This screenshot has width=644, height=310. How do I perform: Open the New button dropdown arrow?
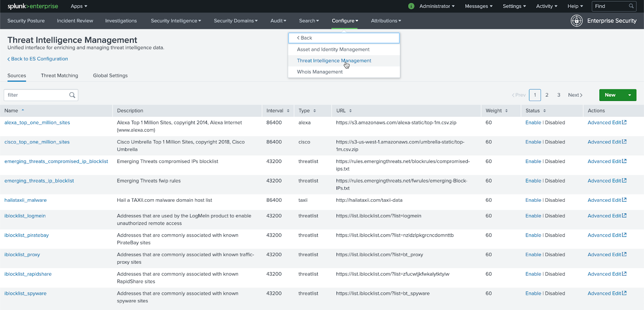click(630, 95)
